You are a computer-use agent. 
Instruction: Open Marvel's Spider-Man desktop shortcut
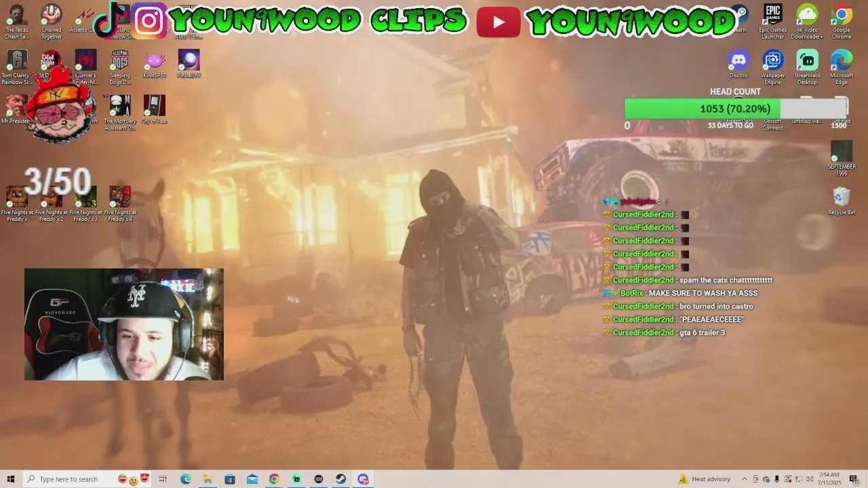click(x=85, y=67)
